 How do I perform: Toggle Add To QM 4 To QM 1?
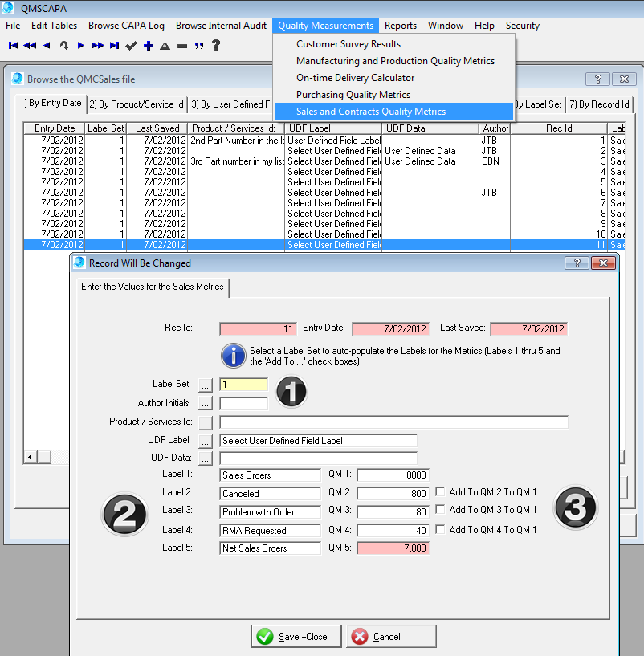click(440, 530)
